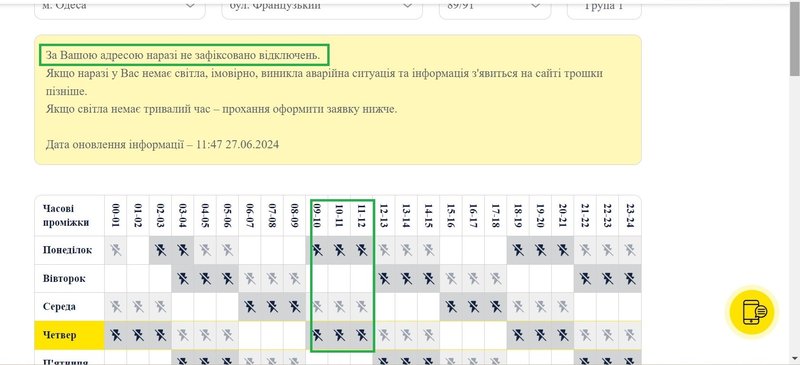Select the highlighted Четвер row label
This screenshot has height=365, width=800.
click(x=70, y=335)
